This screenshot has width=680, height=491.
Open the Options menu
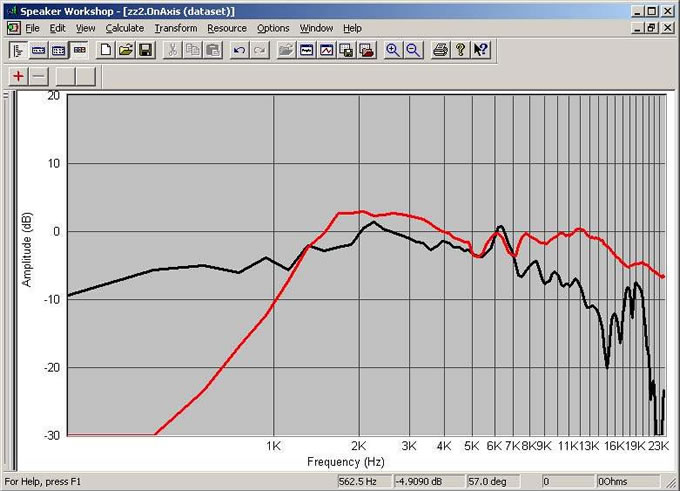273,28
